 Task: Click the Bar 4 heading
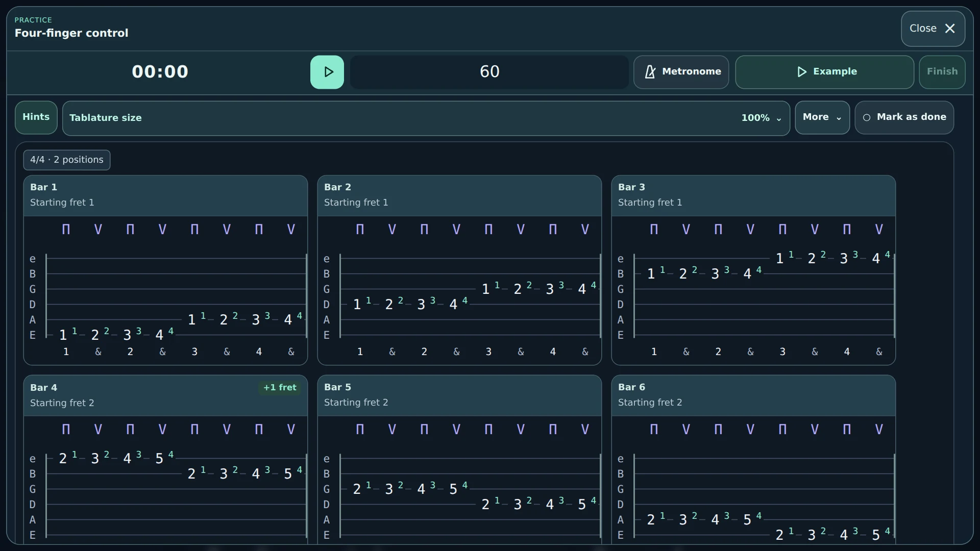44,388
